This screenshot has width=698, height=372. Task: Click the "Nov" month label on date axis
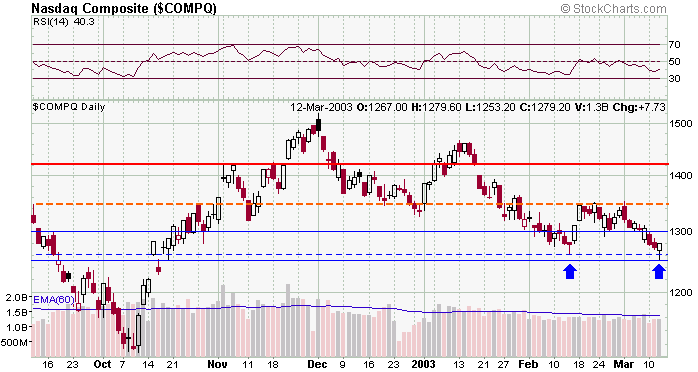[x=217, y=364]
